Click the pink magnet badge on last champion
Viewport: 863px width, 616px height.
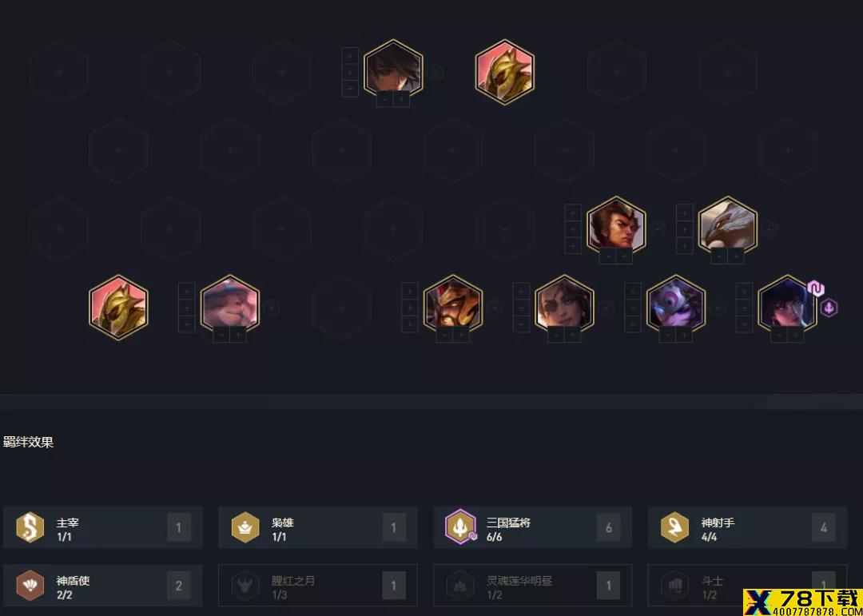tap(816, 288)
